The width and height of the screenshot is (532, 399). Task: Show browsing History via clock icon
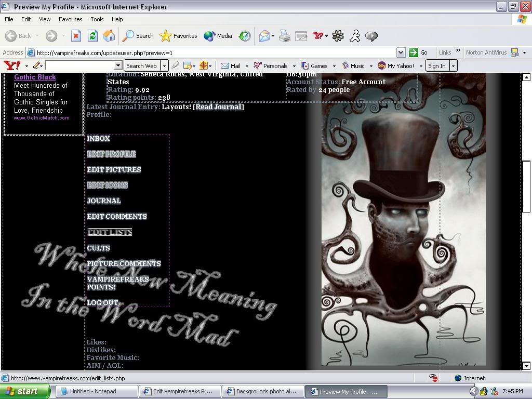tap(244, 36)
